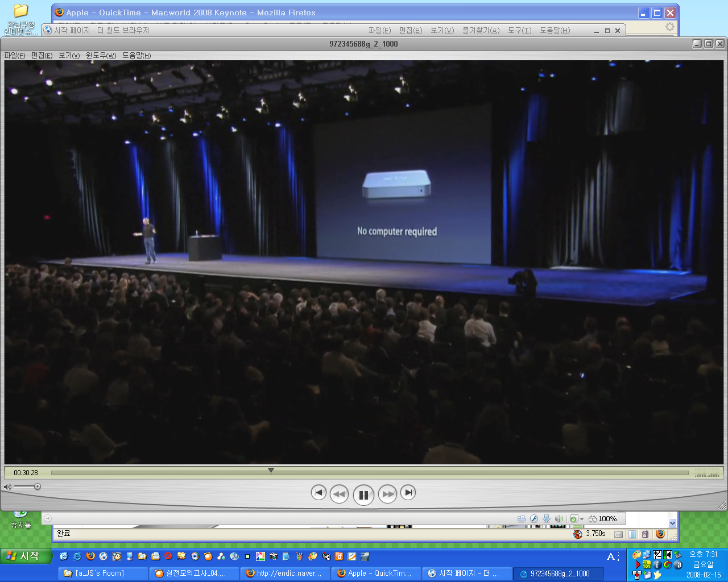Viewport: 728px width, 582px height.
Task: Click the QuickTime resize grip corner
Action: coord(722,505)
